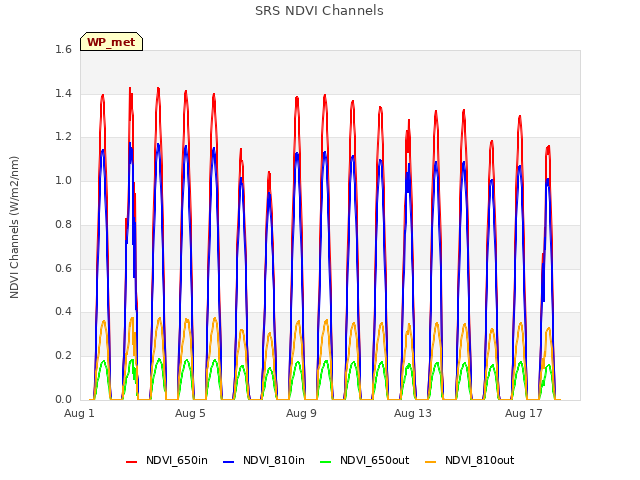
Task: Click the y-axis label NDVI Channels (W/m2/nm)
Action: pos(14,227)
